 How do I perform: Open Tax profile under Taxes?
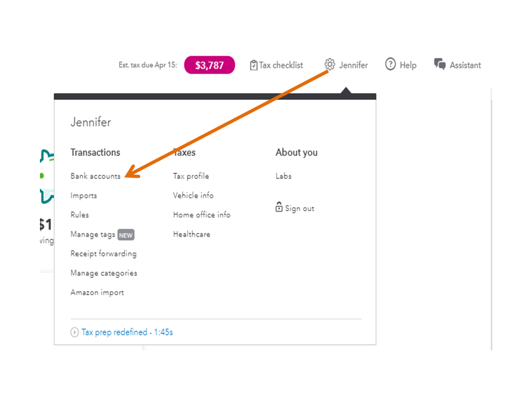[191, 176]
